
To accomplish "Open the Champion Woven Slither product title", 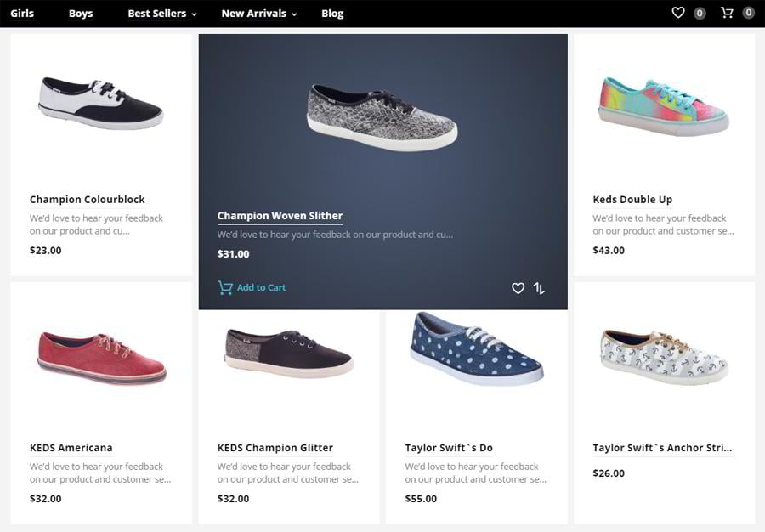I will tap(280, 216).
